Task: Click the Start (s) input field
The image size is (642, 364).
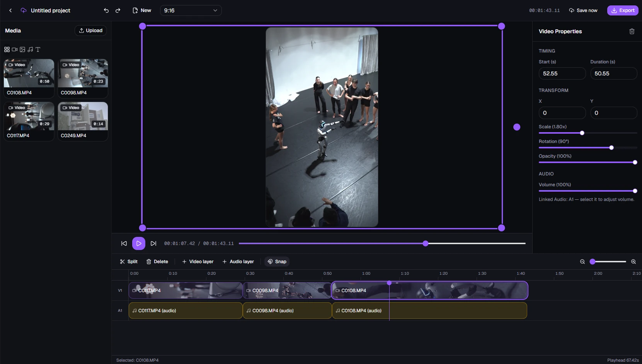Action: point(562,73)
